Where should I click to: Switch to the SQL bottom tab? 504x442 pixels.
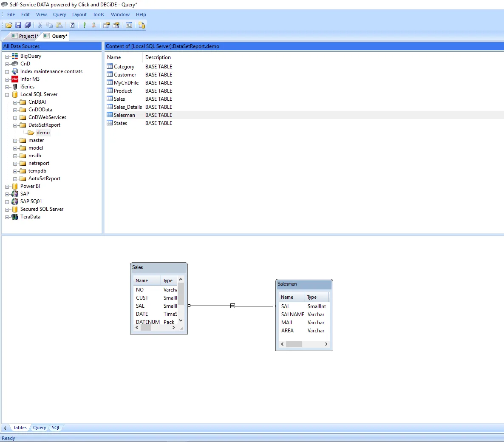click(56, 428)
